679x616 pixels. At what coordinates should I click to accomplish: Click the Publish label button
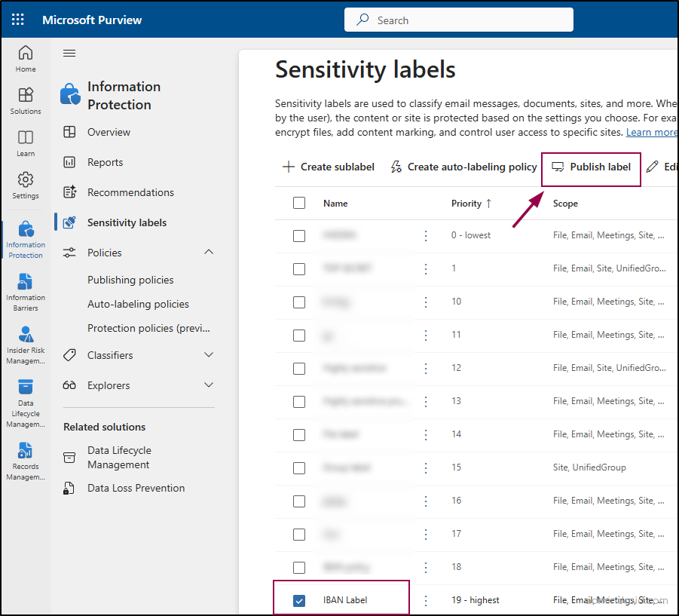(592, 167)
